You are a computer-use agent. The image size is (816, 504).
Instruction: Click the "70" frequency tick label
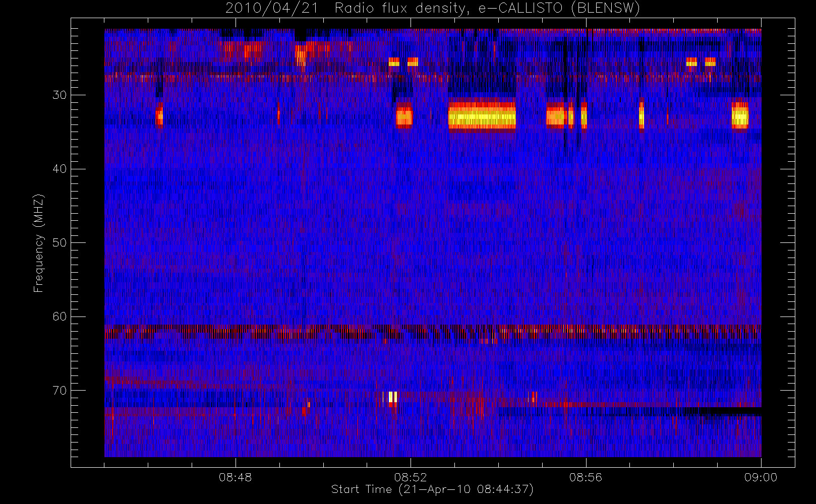tap(60, 391)
